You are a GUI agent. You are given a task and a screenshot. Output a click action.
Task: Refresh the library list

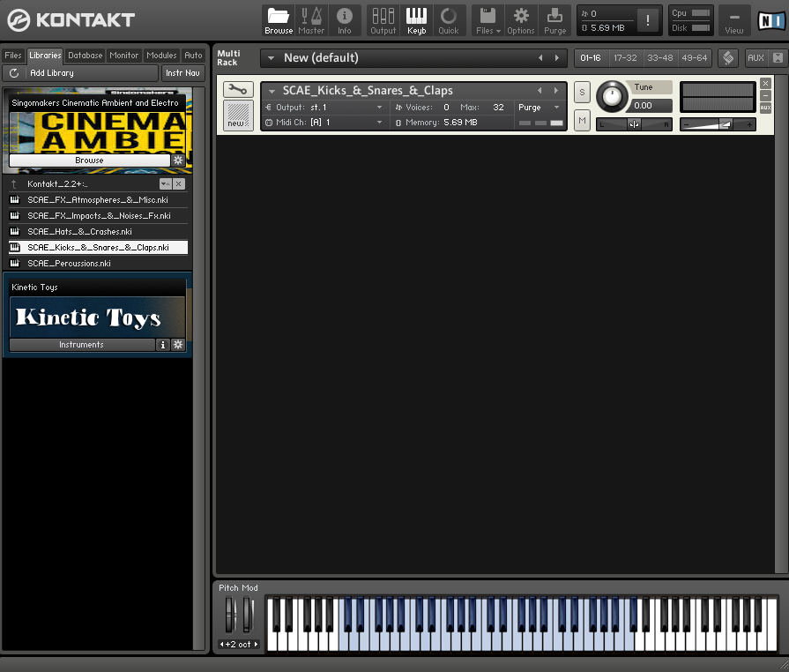pyautogui.click(x=14, y=73)
